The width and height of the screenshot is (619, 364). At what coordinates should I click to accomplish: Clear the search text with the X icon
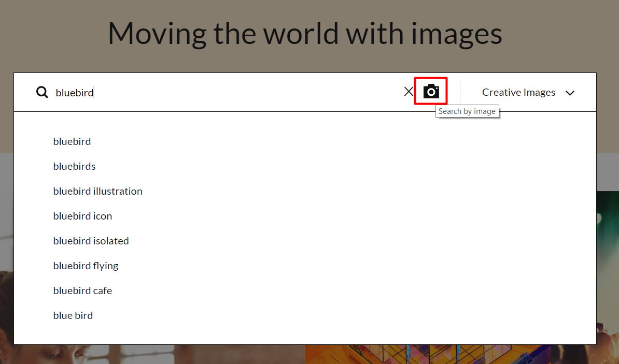pos(409,92)
